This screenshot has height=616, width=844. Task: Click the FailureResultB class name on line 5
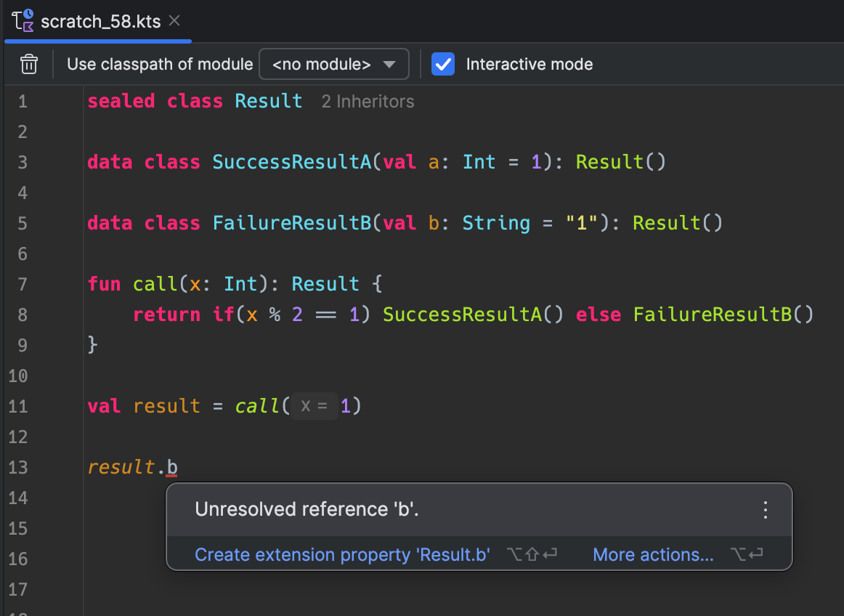pos(291,223)
